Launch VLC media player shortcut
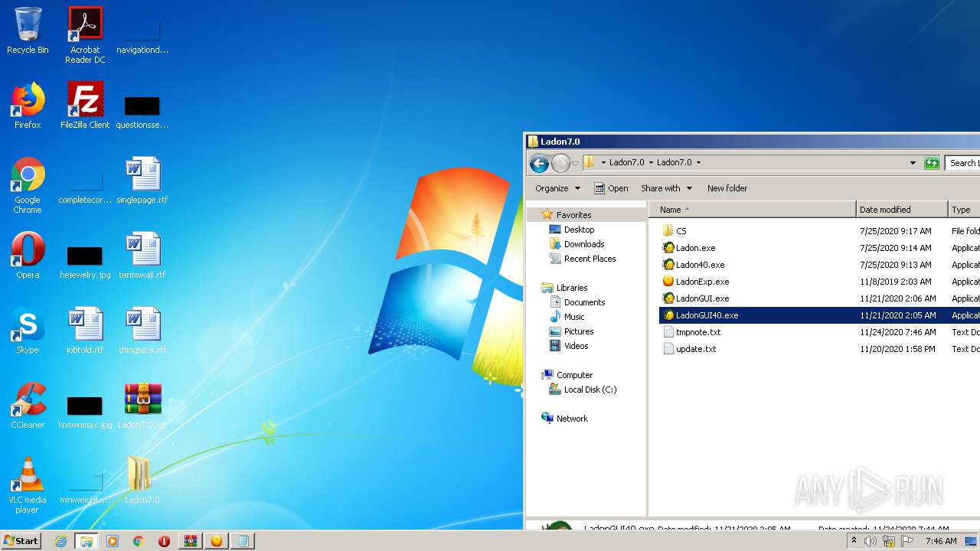The image size is (980, 551). coord(28,485)
